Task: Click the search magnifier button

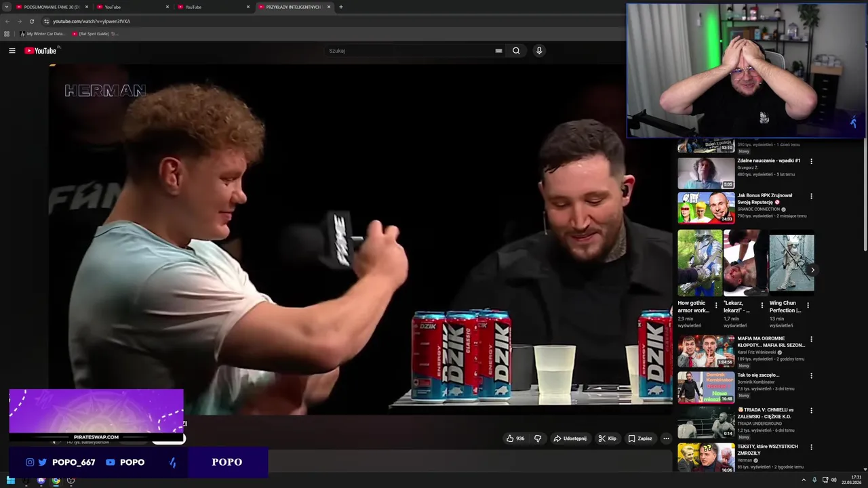Action: coord(516,51)
